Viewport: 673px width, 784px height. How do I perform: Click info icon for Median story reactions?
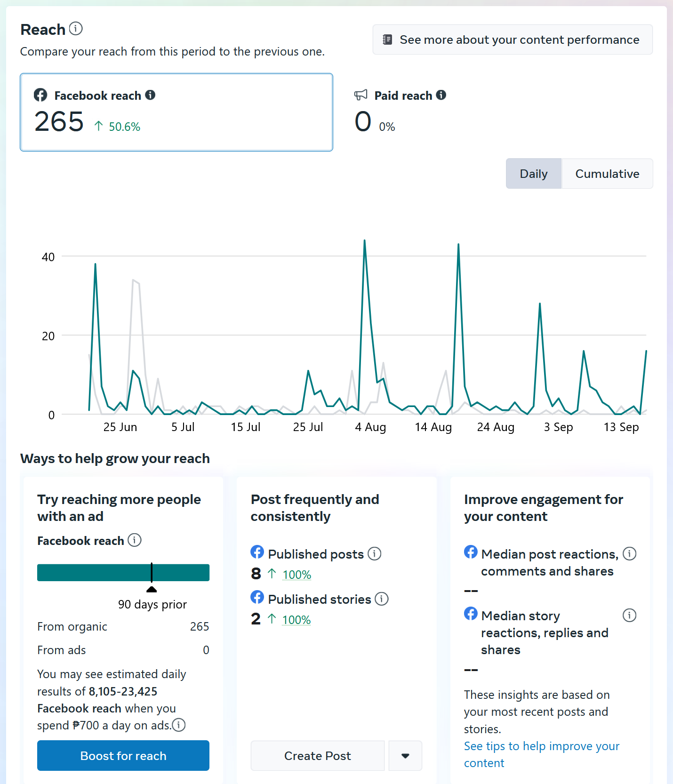[x=629, y=615]
